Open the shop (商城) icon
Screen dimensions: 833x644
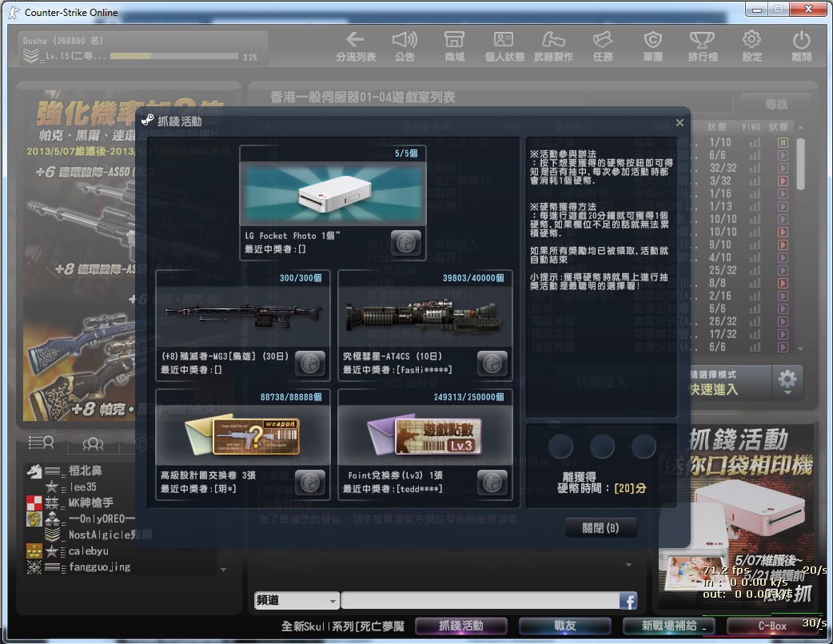[x=454, y=46]
